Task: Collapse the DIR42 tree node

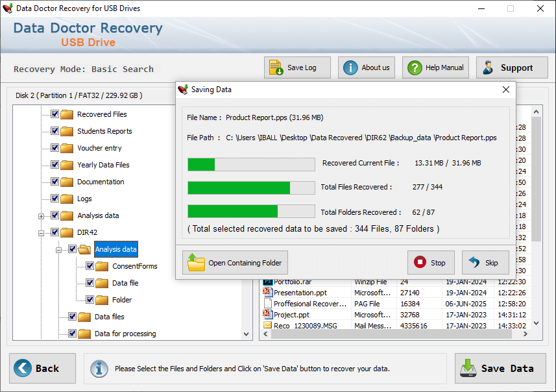Action: click(41, 233)
